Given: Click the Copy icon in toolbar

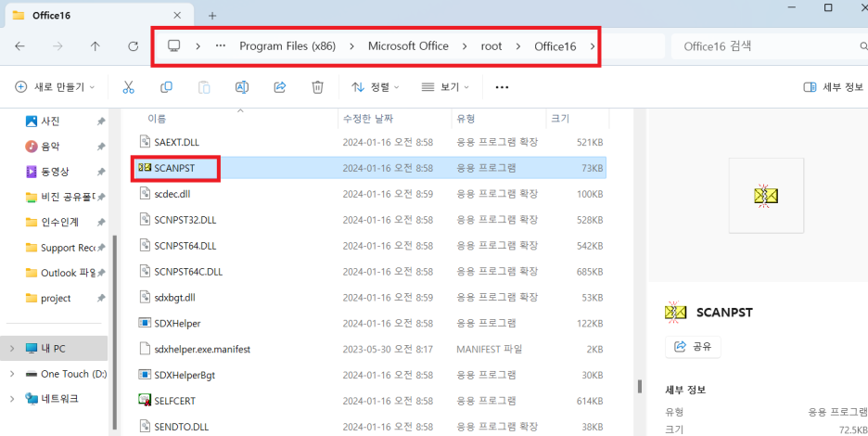Looking at the screenshot, I should (x=166, y=87).
